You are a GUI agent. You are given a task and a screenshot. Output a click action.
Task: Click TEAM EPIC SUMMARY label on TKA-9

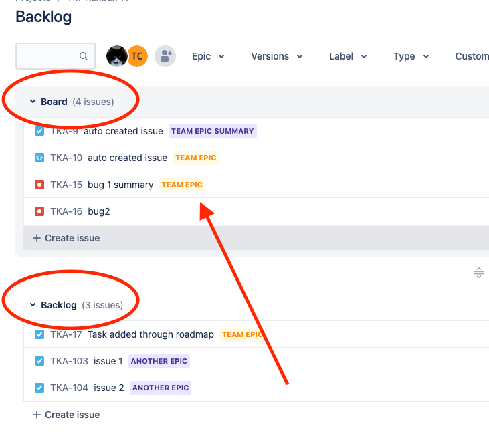[213, 131]
